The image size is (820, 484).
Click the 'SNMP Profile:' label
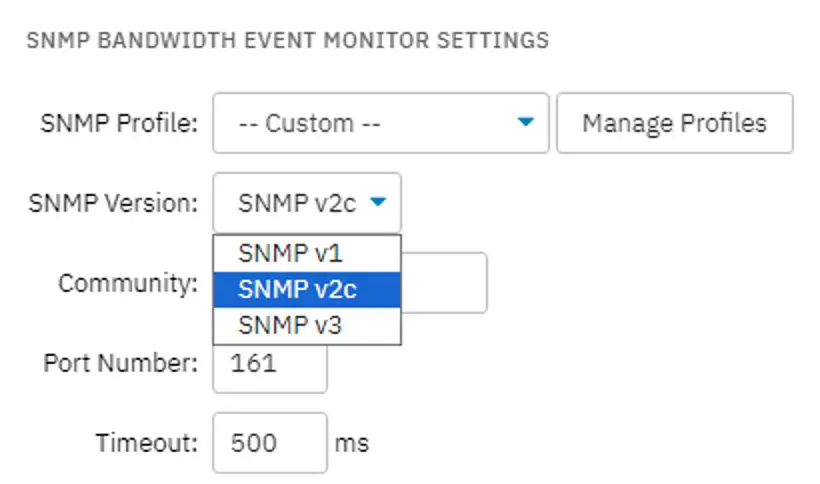click(x=119, y=124)
